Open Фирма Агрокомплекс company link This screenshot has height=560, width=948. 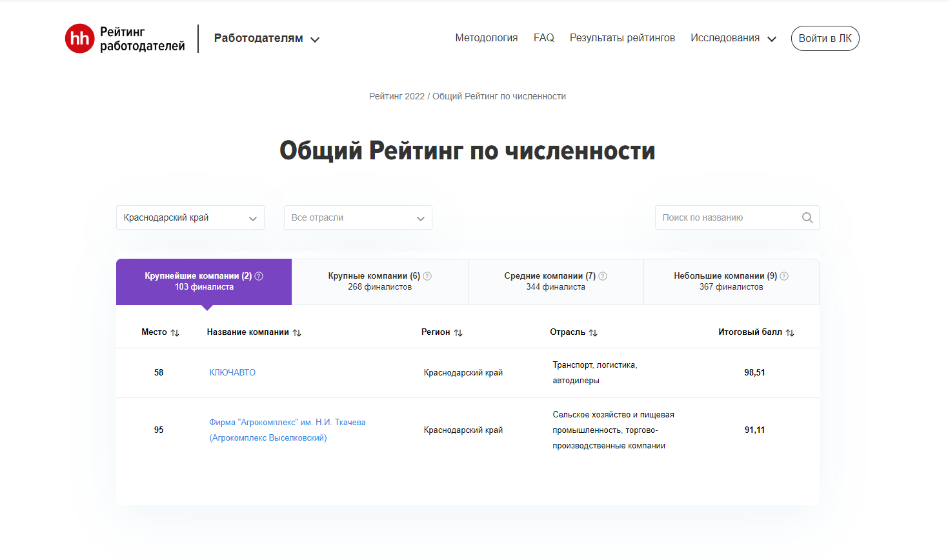point(287,430)
